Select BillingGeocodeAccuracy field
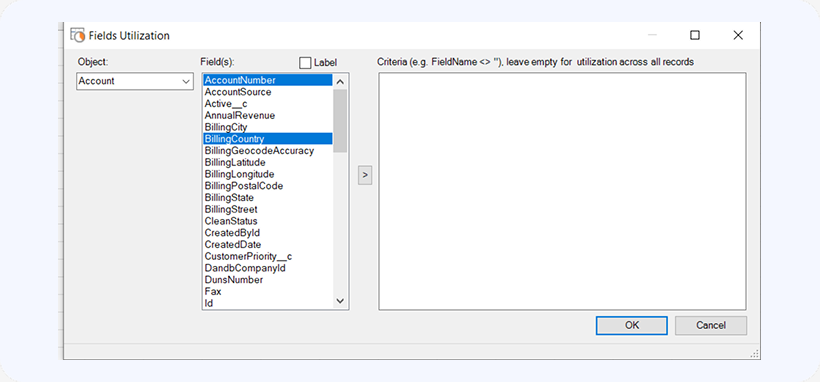 tap(268, 151)
